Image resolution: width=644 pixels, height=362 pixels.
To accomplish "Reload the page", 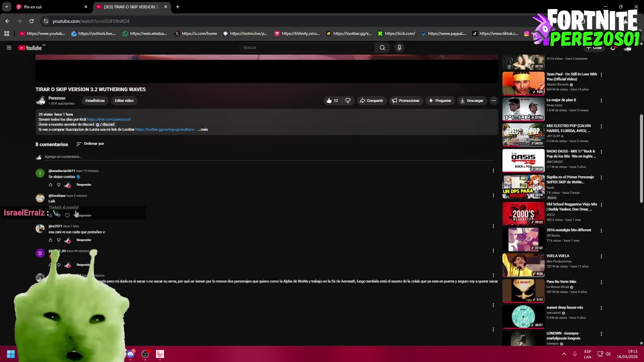I will coord(31,21).
